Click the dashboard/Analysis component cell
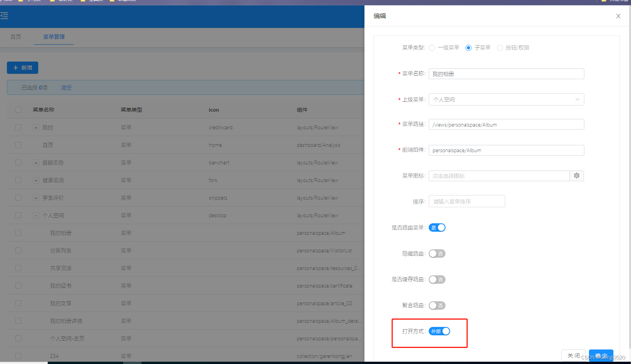Viewport: 631px width, 364px height. 319,145
